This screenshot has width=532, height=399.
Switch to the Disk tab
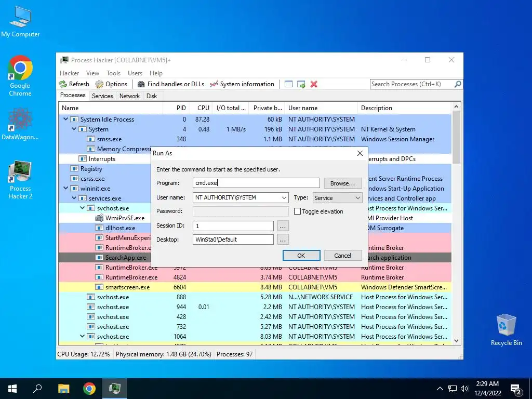(x=152, y=96)
